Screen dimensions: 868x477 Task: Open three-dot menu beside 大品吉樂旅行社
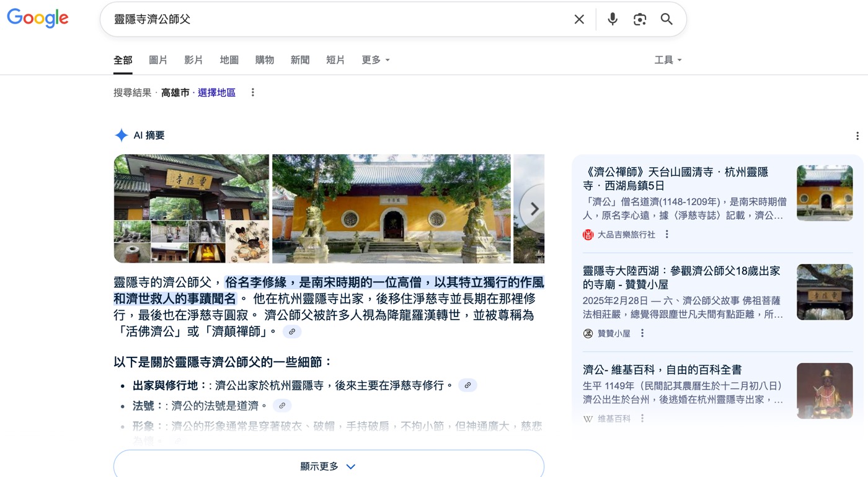coord(667,234)
